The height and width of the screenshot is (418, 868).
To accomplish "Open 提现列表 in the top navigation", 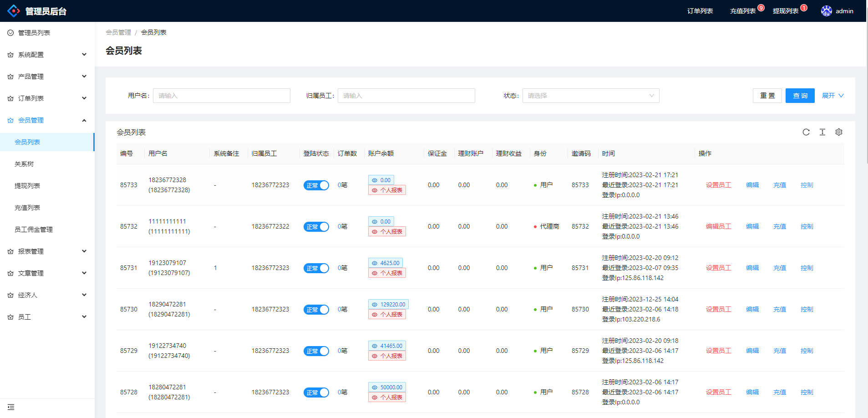I will pos(787,10).
